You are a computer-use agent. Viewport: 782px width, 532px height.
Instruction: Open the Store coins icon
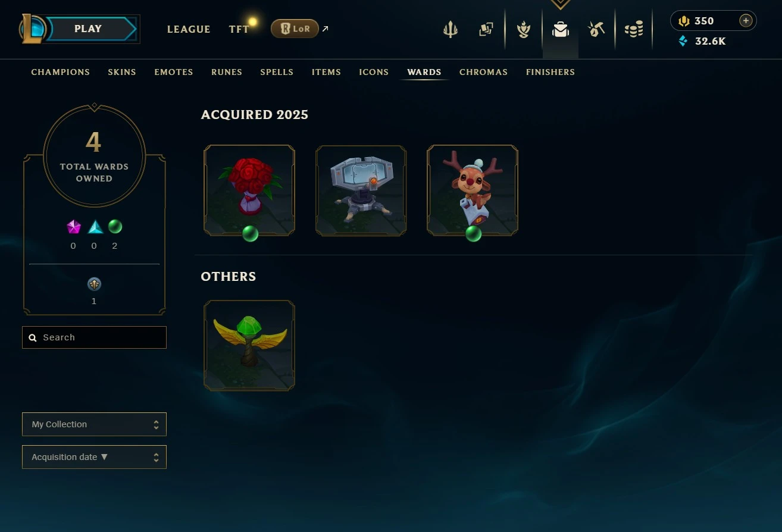634,29
